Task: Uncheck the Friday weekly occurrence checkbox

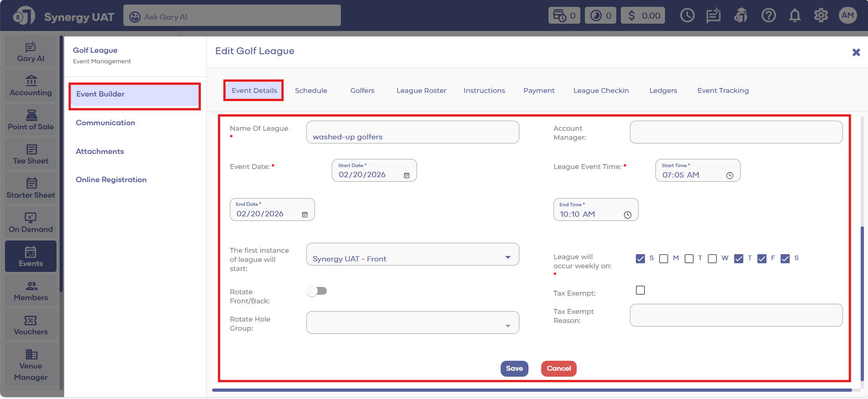Action: (x=761, y=259)
